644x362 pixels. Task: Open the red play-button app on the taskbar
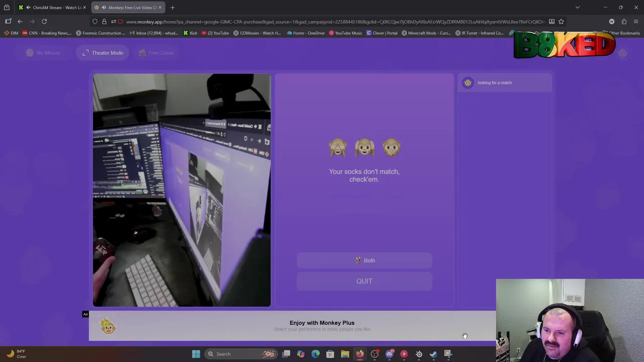click(404, 354)
